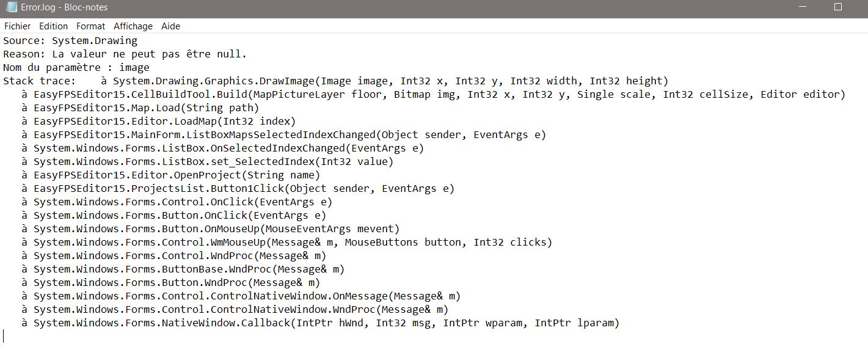The width and height of the screenshot is (868, 355).
Task: Click the Error.log - Bloc-notes title text
Action: click(x=64, y=7)
